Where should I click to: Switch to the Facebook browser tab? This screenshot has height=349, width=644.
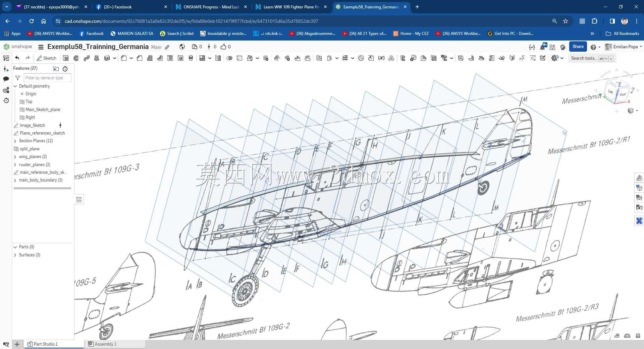click(131, 7)
